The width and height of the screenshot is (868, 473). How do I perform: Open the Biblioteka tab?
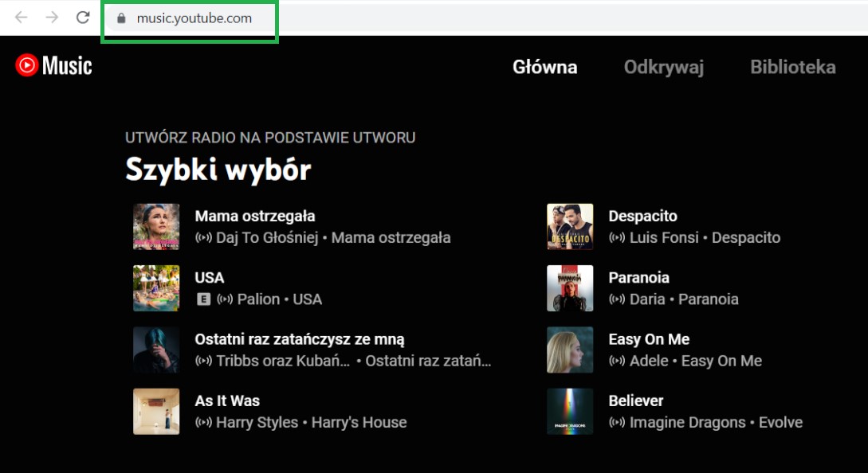(793, 67)
